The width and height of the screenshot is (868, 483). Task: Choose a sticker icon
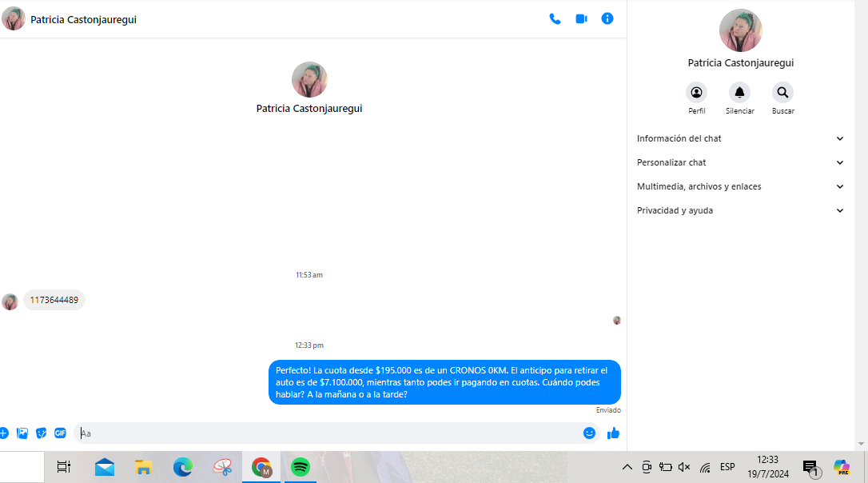[41, 433]
